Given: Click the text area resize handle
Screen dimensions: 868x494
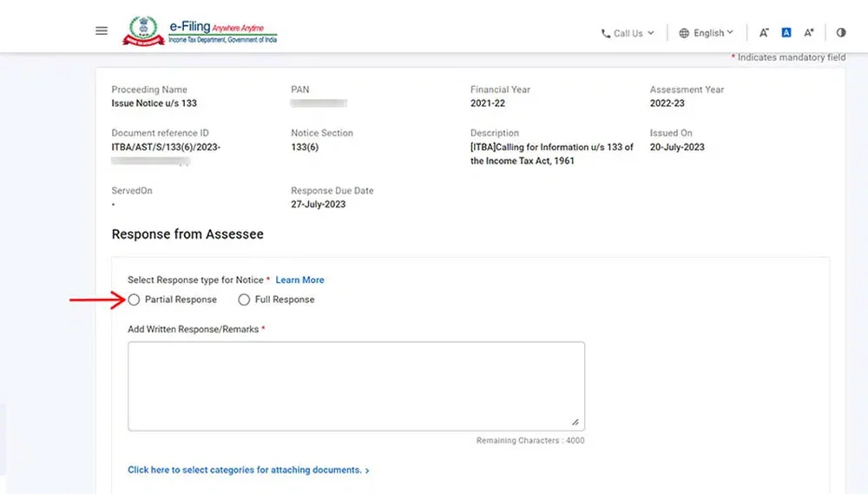Looking at the screenshot, I should (575, 423).
